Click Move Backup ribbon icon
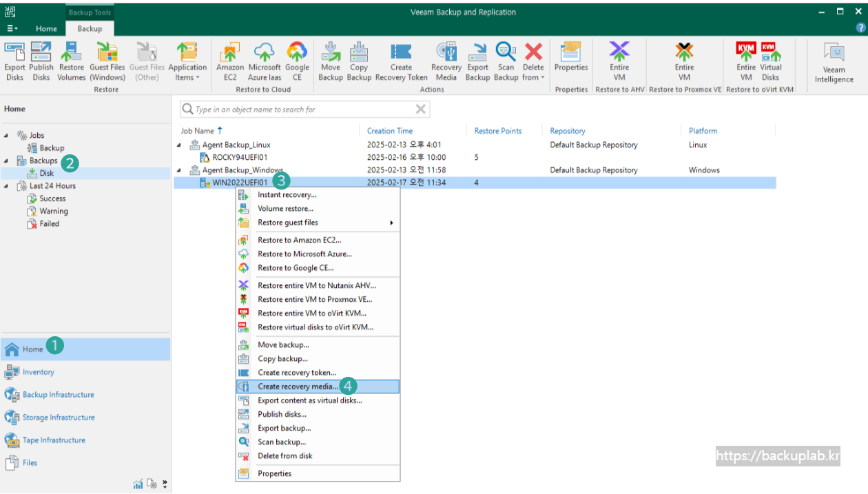The width and height of the screenshot is (868, 494). point(331,61)
